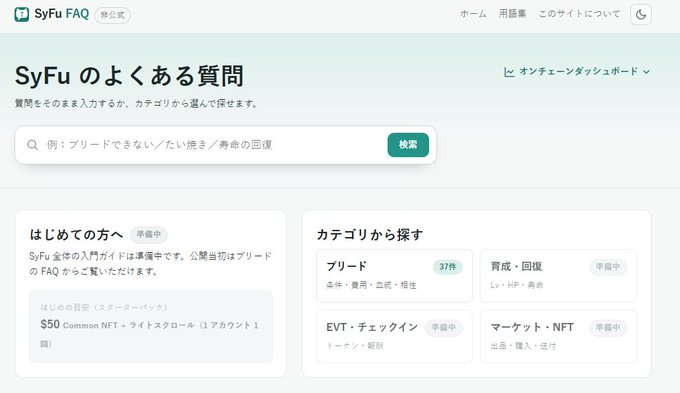Click the SyFu FAQ logo icon
Image resolution: width=680 pixels, height=393 pixels.
pyautogui.click(x=22, y=14)
